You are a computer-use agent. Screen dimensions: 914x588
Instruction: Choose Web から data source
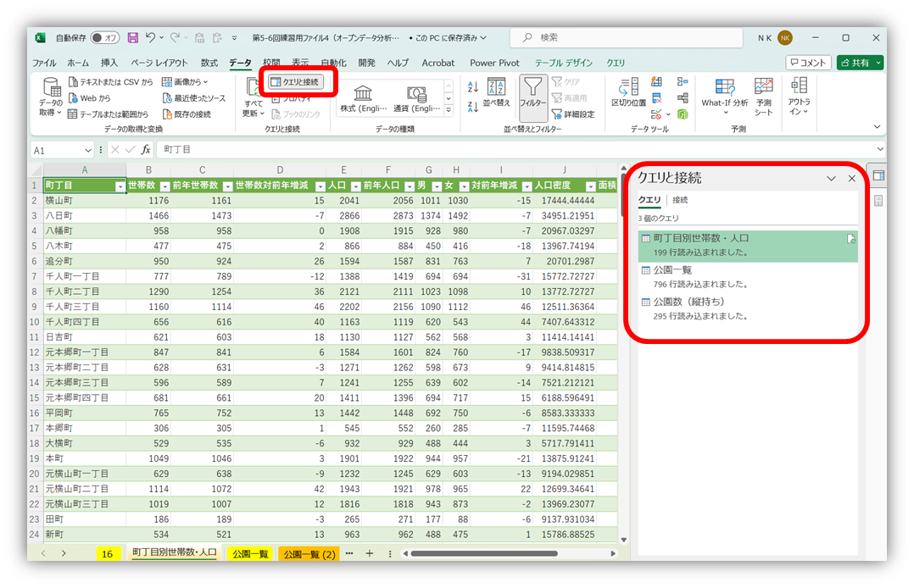pyautogui.click(x=90, y=98)
